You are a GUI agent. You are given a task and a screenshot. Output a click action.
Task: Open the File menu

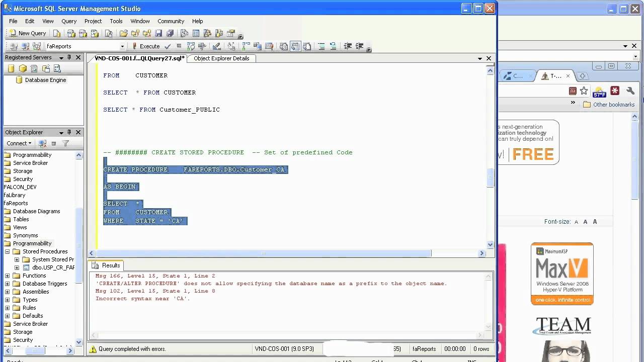click(x=13, y=21)
